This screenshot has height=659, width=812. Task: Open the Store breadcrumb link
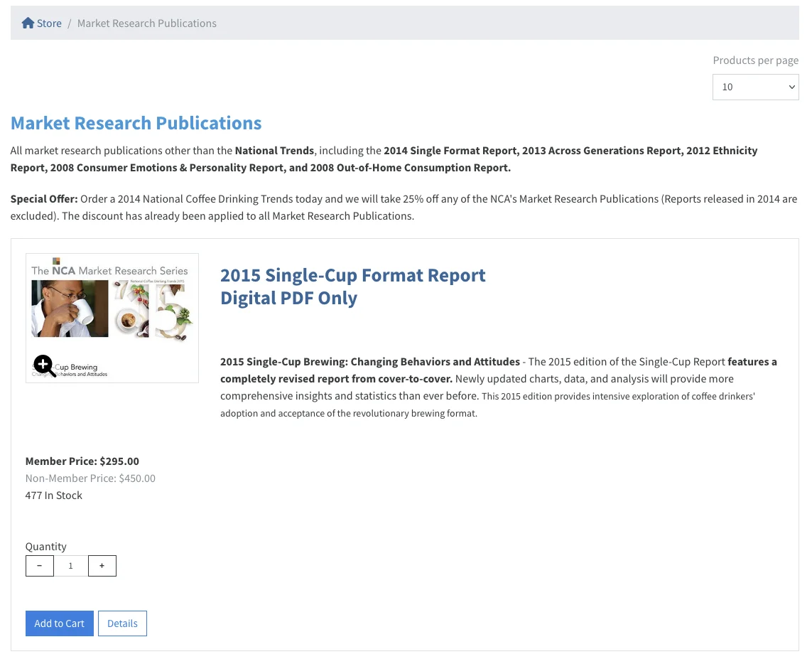(x=49, y=23)
